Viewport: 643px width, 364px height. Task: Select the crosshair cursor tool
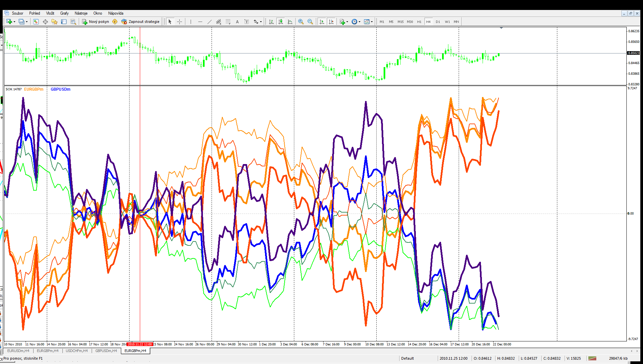point(179,22)
